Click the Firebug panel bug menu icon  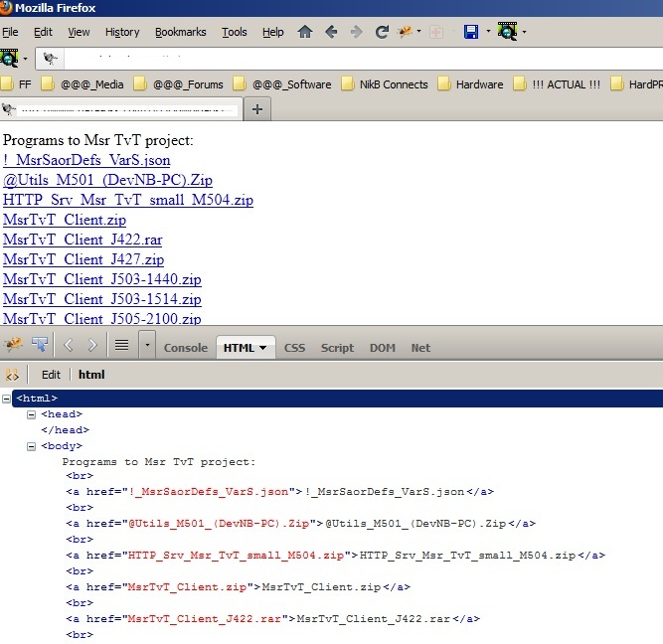(13, 344)
